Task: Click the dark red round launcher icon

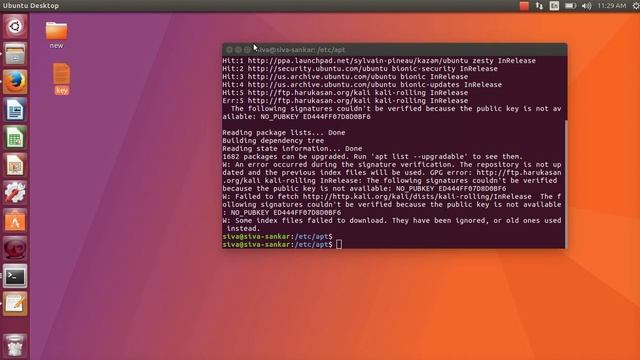Action: (x=15, y=248)
